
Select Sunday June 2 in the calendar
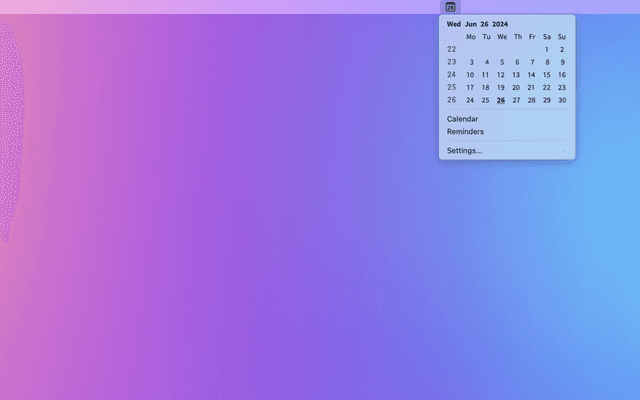tap(562, 49)
